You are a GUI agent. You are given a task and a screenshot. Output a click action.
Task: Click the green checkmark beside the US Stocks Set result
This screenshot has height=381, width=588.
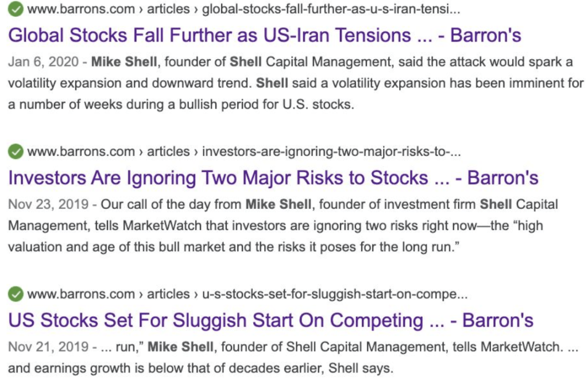pos(16,294)
